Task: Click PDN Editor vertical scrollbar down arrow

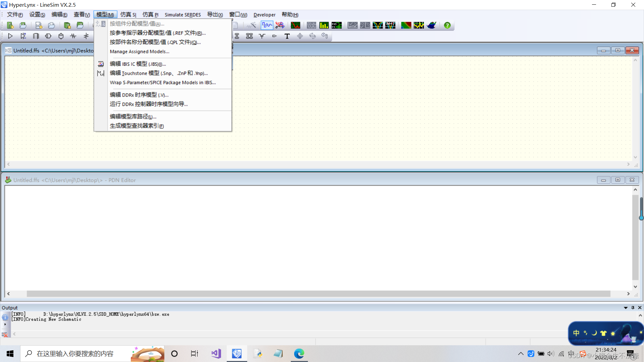Action: [635, 287]
